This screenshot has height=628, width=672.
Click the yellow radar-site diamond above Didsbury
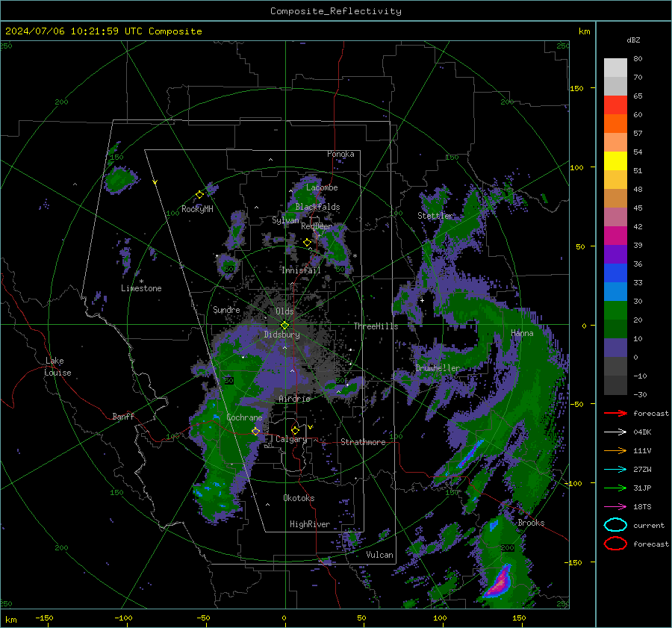click(284, 326)
